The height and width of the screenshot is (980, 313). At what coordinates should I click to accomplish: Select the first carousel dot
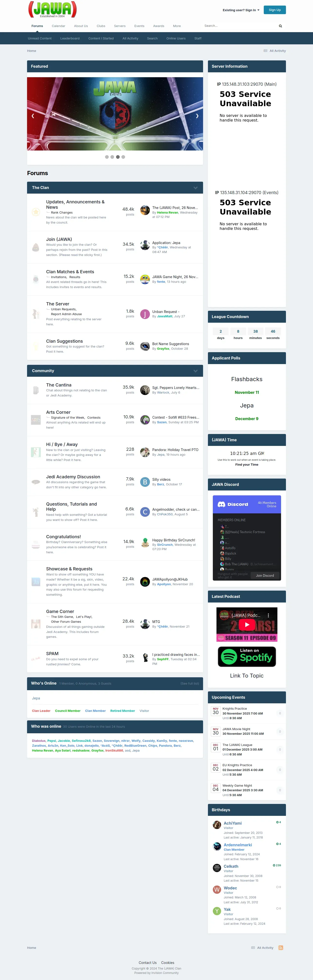pyautogui.click(x=107, y=157)
